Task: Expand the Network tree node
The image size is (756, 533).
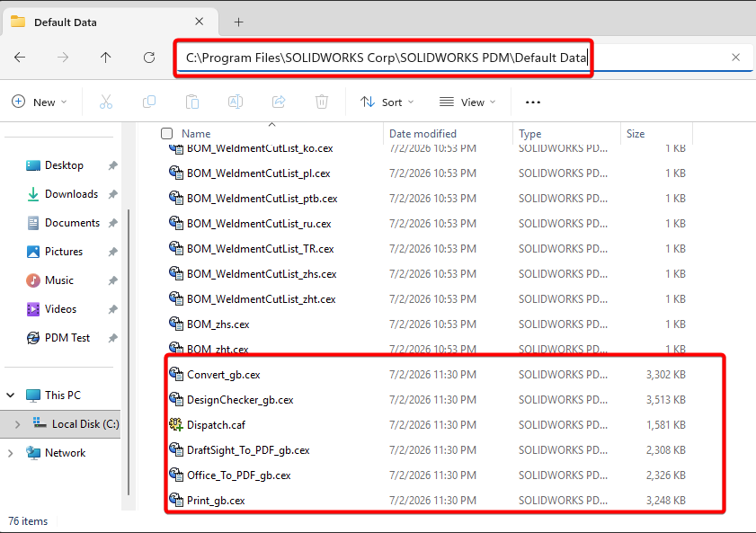Action: pyautogui.click(x=11, y=453)
